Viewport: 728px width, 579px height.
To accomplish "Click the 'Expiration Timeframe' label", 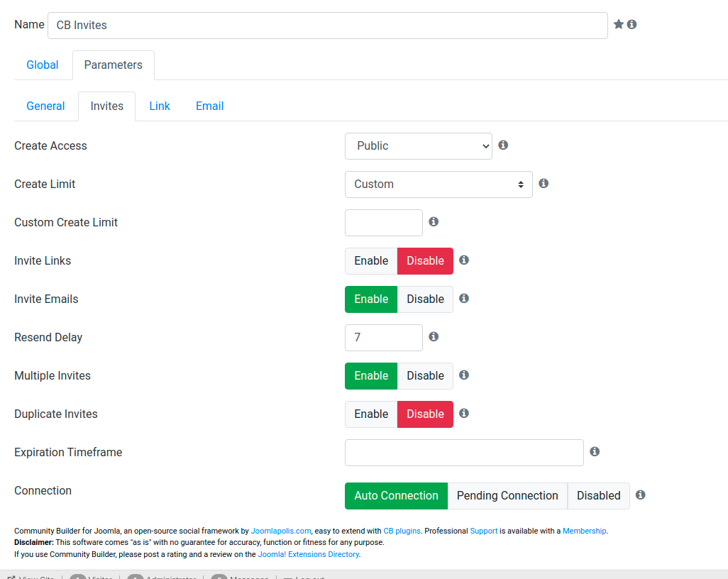I will (68, 452).
